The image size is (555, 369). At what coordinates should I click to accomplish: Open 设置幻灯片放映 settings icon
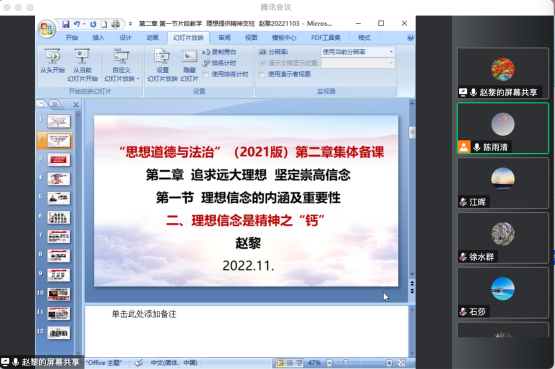click(162, 56)
